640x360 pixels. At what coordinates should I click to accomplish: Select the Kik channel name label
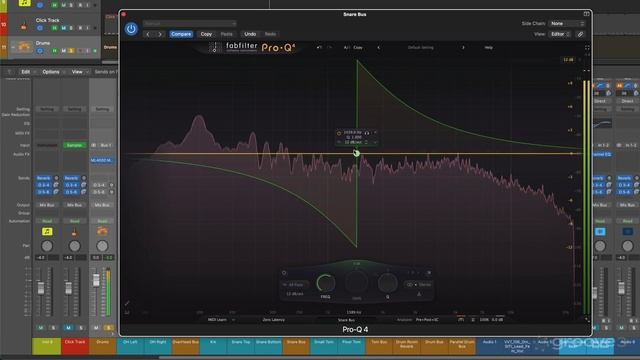click(213, 346)
